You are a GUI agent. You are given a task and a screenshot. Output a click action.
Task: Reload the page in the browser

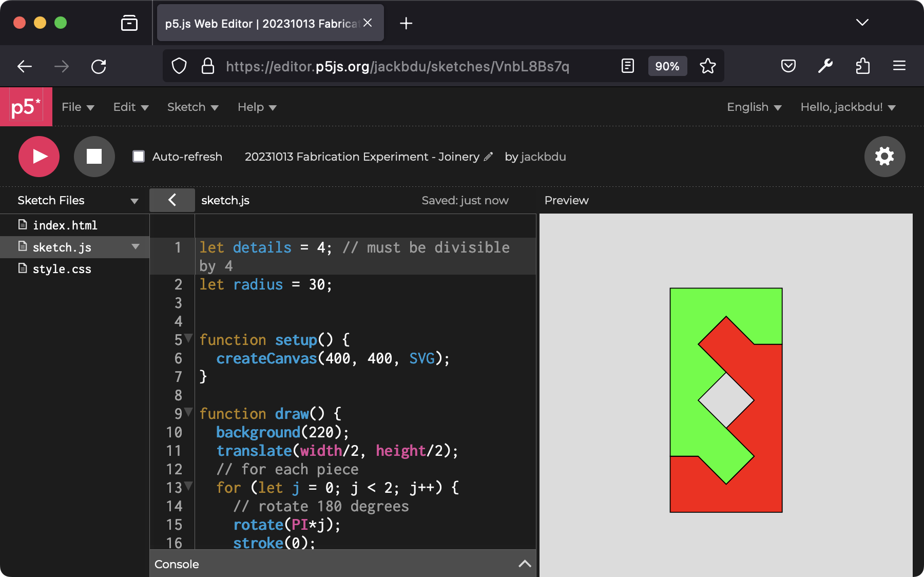[99, 66]
